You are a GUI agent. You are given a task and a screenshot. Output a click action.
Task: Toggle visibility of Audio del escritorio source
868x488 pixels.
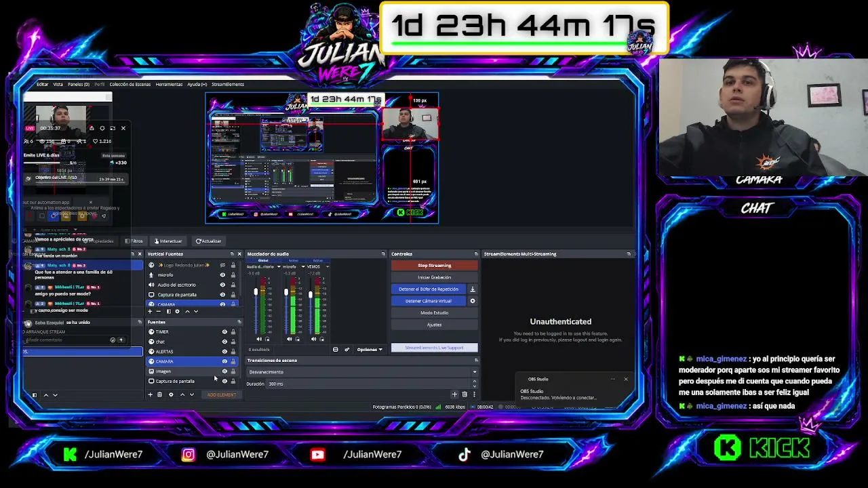(222, 285)
